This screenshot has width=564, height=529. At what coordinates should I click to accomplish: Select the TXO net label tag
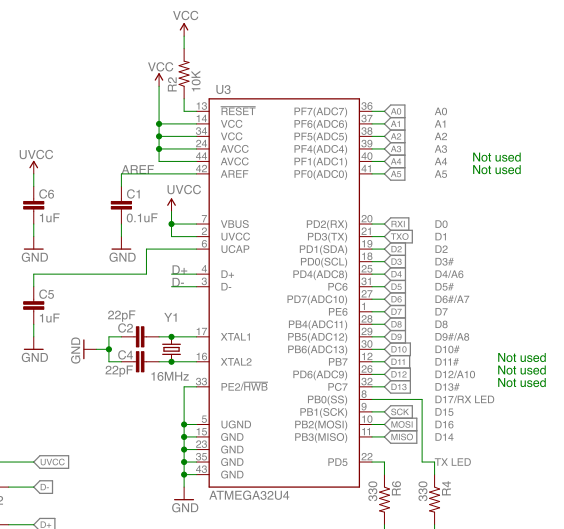398,237
